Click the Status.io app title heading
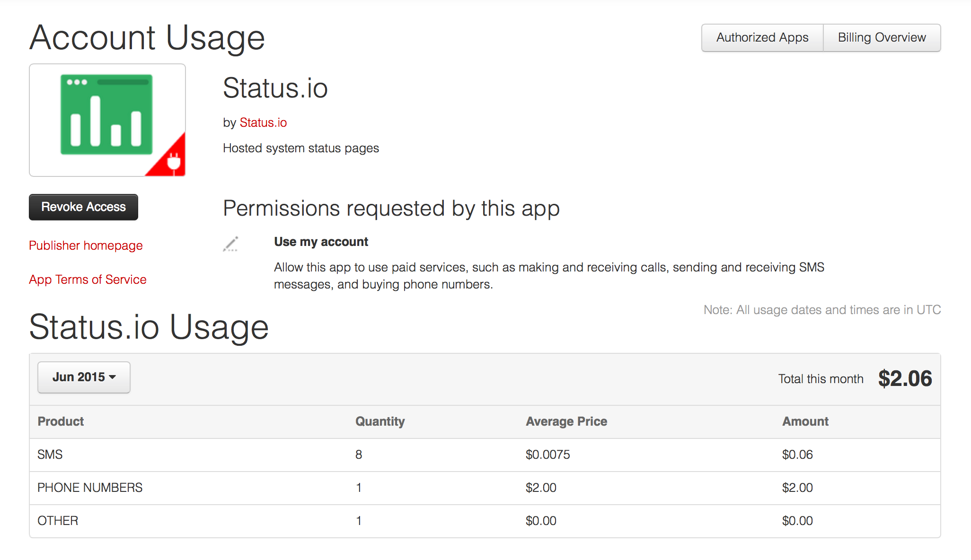Screen dimensions: 971x560 point(275,88)
